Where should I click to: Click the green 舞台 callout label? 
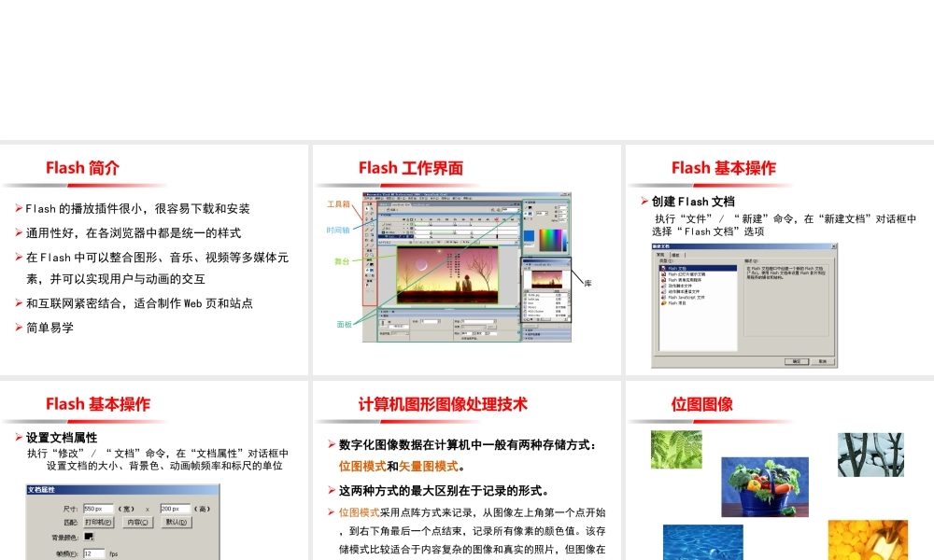click(342, 261)
